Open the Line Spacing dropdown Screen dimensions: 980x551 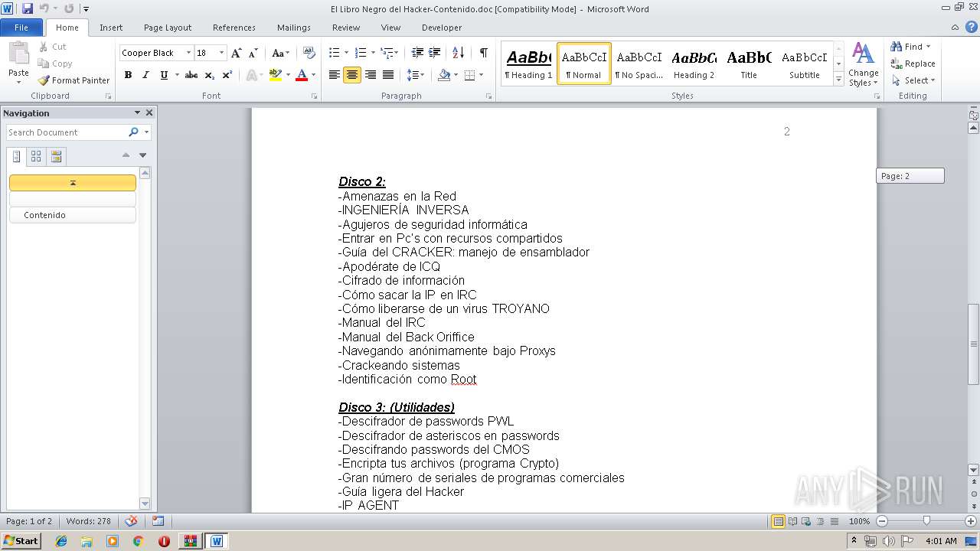click(415, 75)
